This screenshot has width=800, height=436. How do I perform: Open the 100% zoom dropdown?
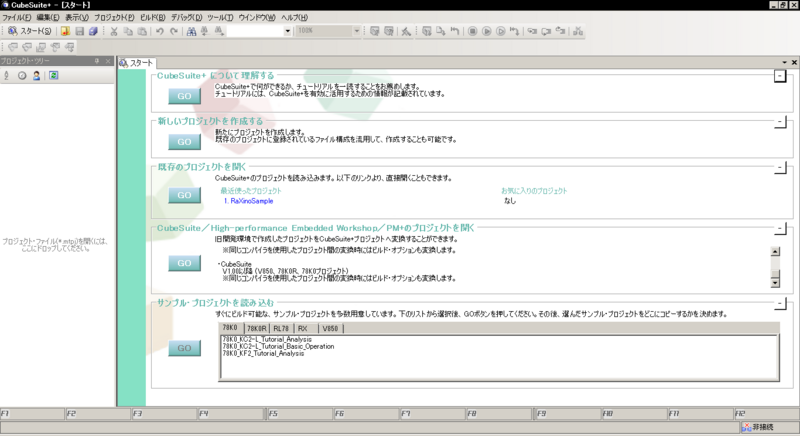[x=357, y=31]
